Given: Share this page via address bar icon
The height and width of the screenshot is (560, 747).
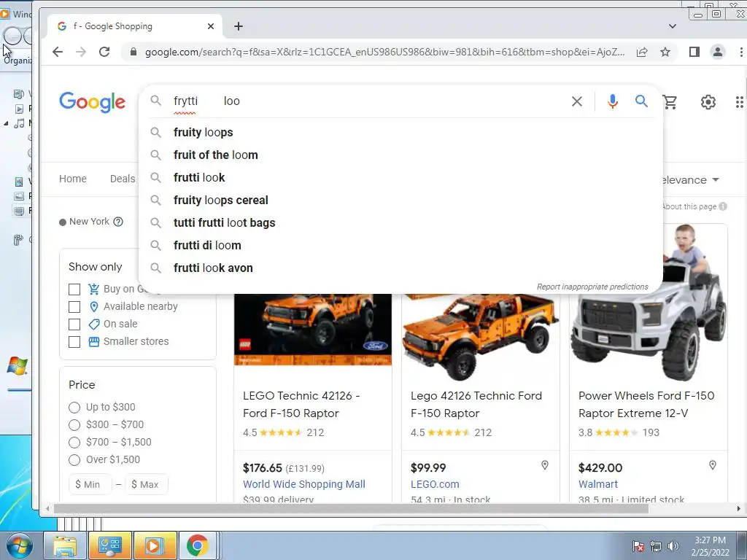Looking at the screenshot, I should tap(642, 52).
